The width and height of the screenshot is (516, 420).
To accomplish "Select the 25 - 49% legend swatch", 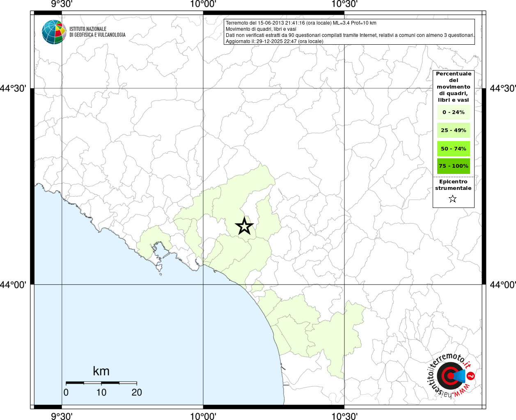I will point(454,130).
